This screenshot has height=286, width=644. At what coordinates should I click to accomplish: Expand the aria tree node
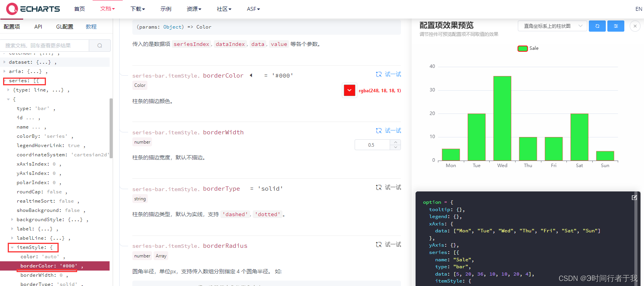point(5,71)
